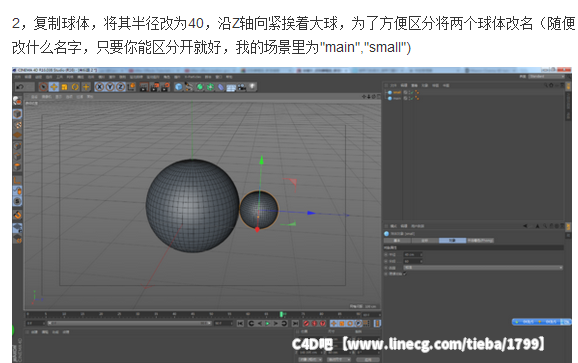Open the Cube primitive object icon
578x363 pixels.
pos(178,87)
